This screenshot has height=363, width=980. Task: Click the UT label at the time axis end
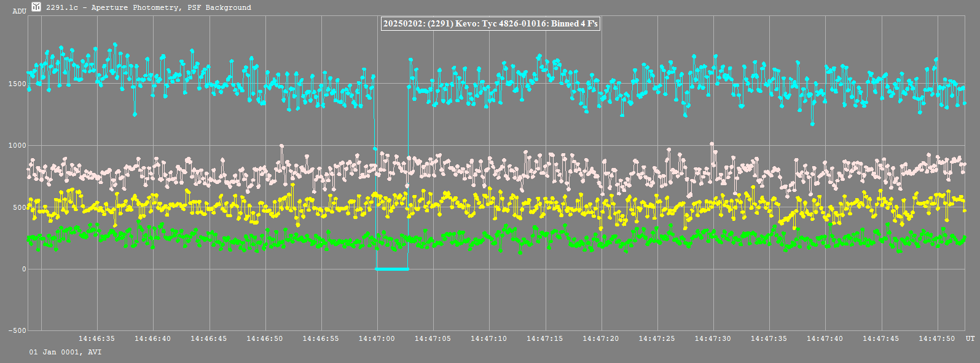pyautogui.click(x=970, y=338)
